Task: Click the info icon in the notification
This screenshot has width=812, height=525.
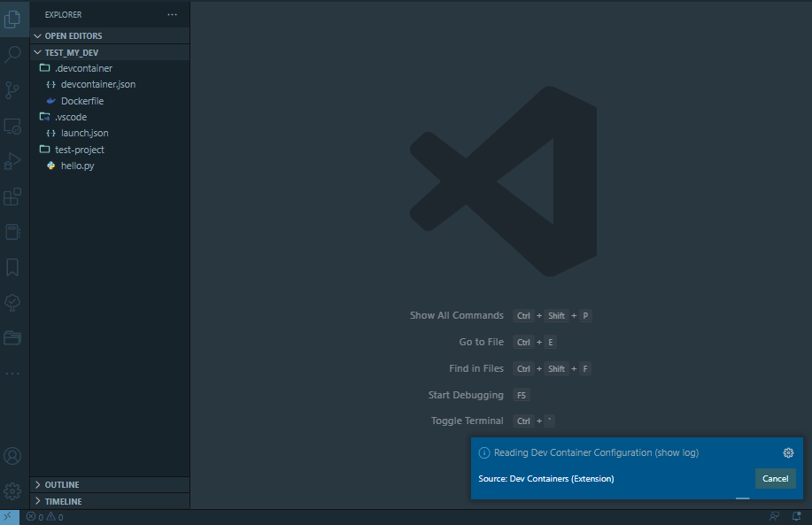Action: 484,453
